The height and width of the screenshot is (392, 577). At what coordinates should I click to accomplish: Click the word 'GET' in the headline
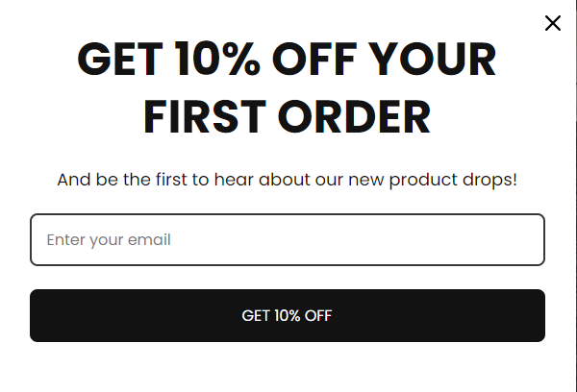122,61
